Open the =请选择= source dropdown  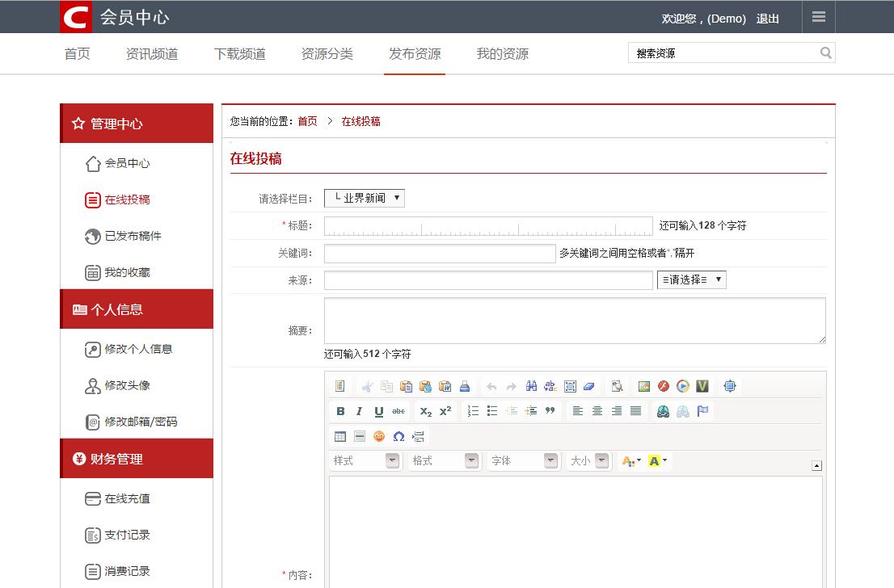[x=692, y=279]
